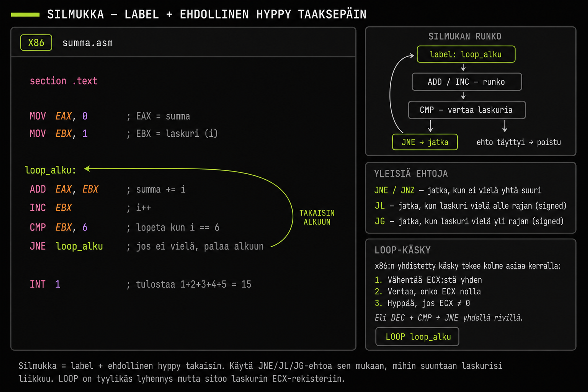Click the footer summary starting 'Silmukka = label'

(x=260, y=372)
